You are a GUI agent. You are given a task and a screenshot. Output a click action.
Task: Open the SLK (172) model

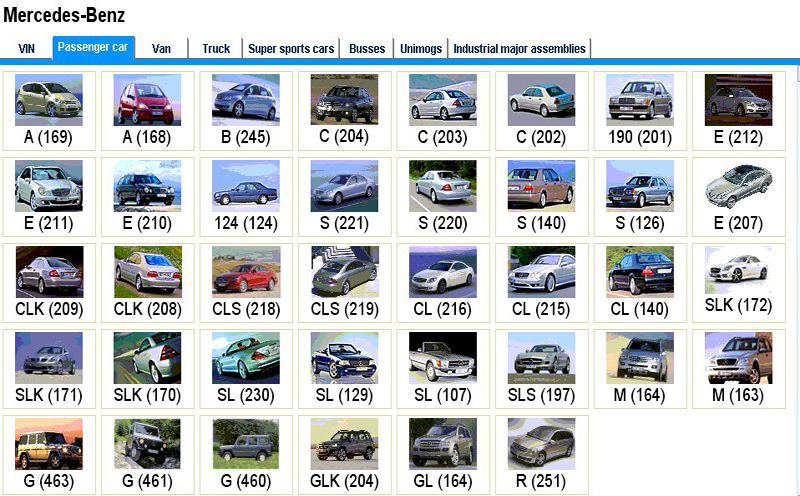(x=738, y=283)
